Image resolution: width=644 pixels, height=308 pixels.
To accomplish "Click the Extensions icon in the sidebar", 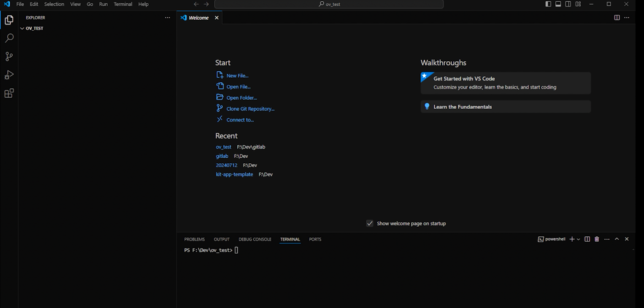I will tap(9, 93).
